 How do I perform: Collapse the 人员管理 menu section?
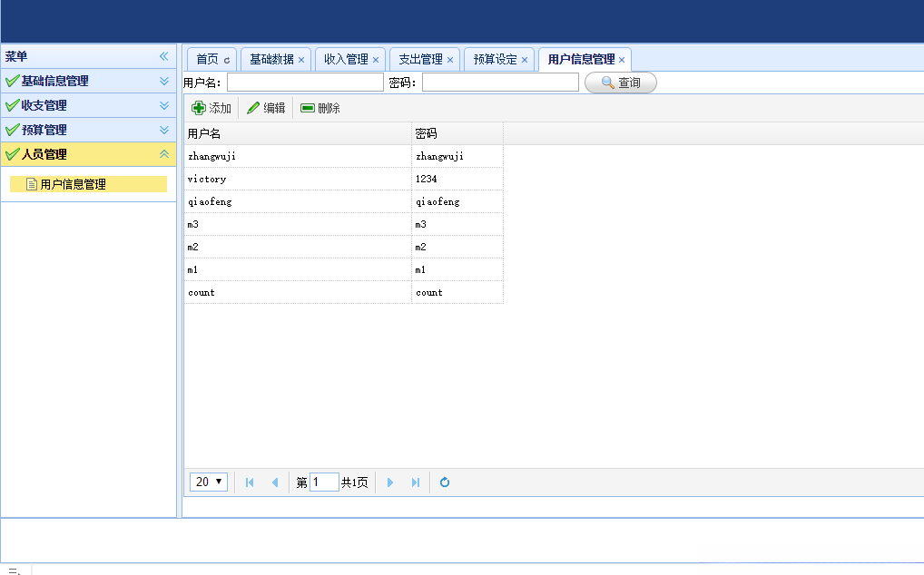(x=164, y=154)
